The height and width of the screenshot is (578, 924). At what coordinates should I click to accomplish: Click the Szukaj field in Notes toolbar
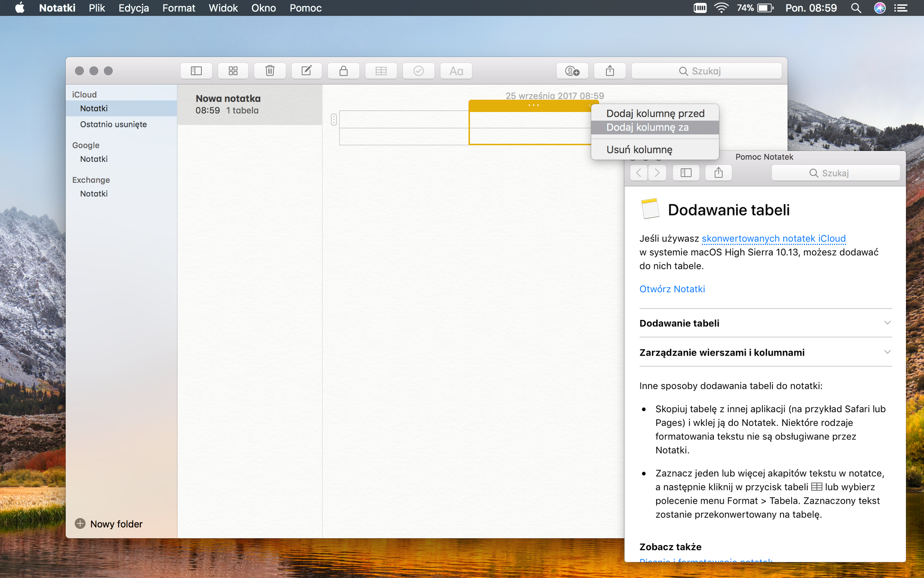706,71
